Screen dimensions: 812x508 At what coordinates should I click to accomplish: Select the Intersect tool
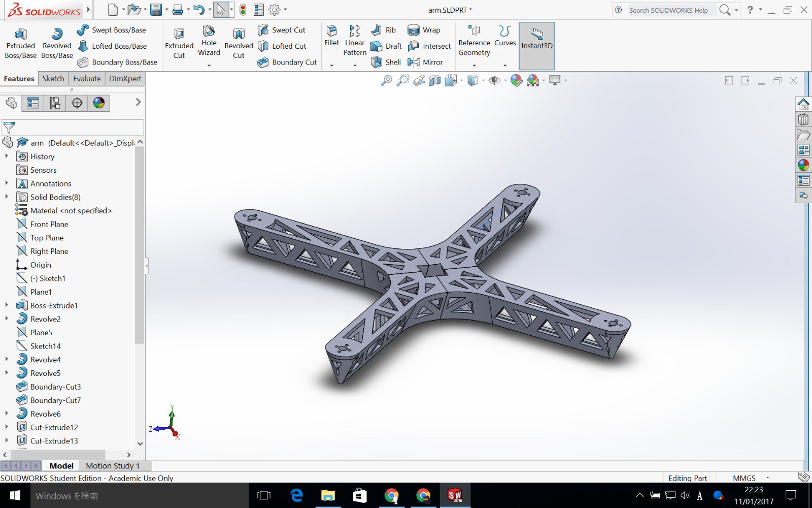(429, 46)
